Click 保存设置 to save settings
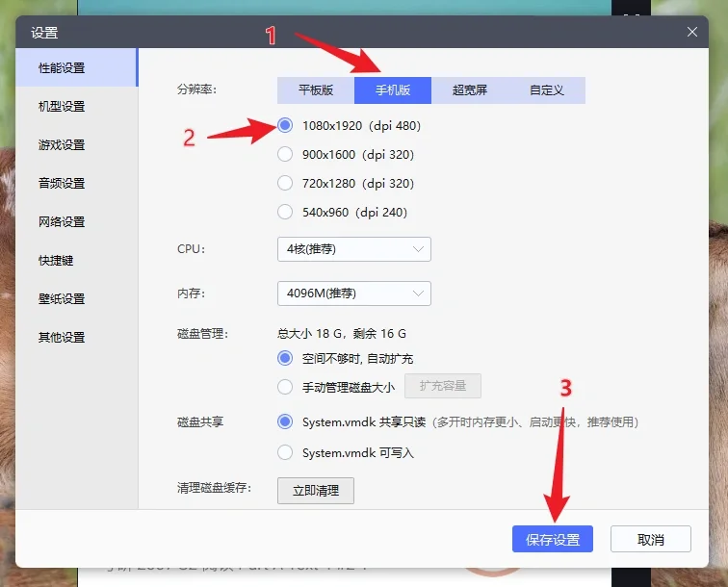Screen dimensions: 728x587 553,539
